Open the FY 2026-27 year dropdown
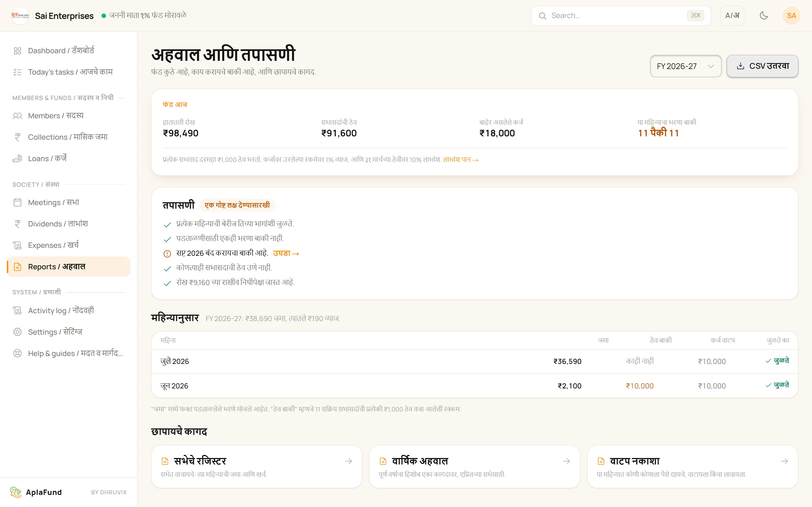 click(x=685, y=66)
